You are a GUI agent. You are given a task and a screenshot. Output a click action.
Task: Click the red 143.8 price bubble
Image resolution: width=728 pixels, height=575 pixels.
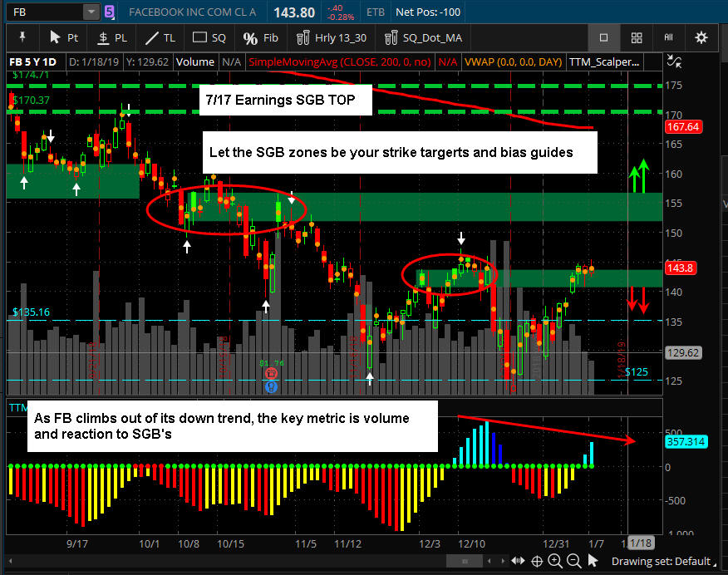[x=681, y=268]
